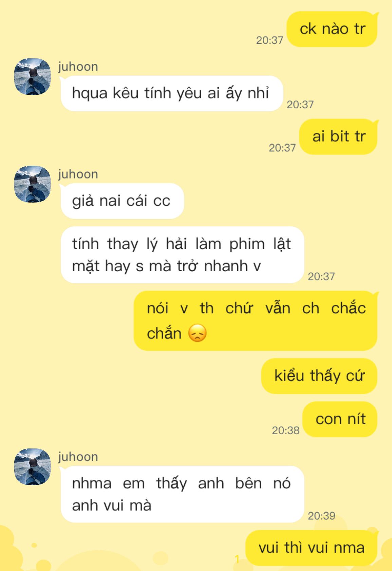Image resolution: width=392 pixels, height=571 pixels.
Task: Tap juhoon's avatar next to the 'nhma em thấy' message
Action: [32, 467]
